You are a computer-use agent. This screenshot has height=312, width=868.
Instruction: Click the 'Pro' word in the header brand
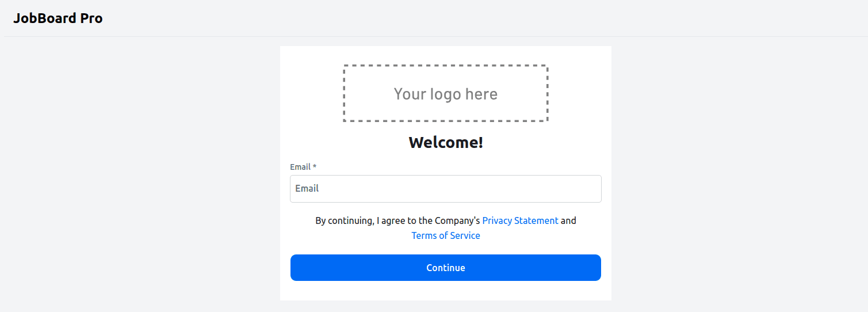(91, 18)
